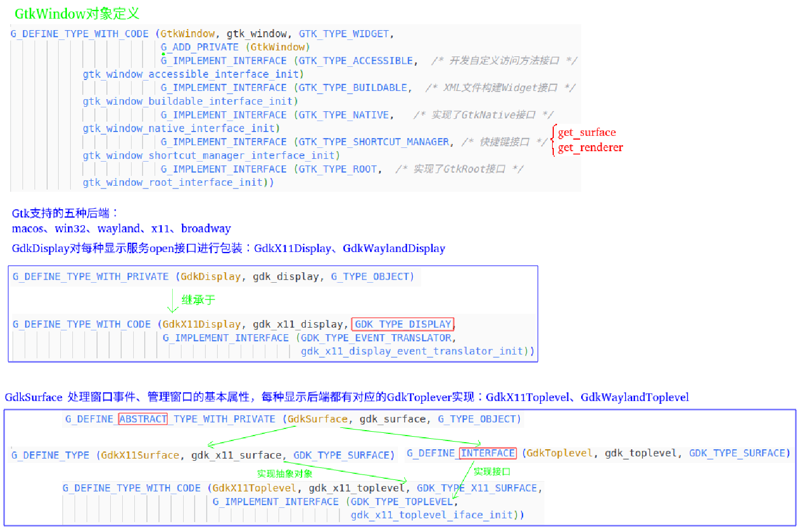Screen dimensions: 812x532
Task: Click the line "Gtk支持的五种后端："
Action: [65, 213]
